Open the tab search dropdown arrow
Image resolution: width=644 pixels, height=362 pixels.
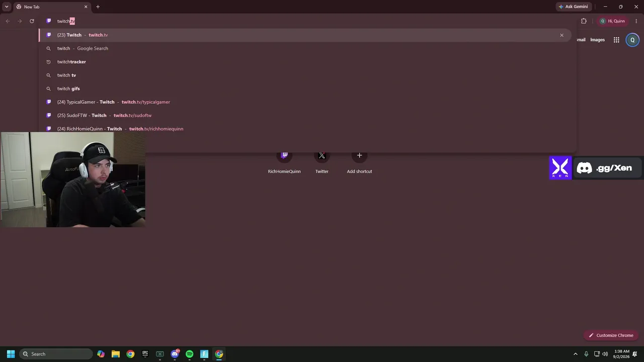[7, 7]
